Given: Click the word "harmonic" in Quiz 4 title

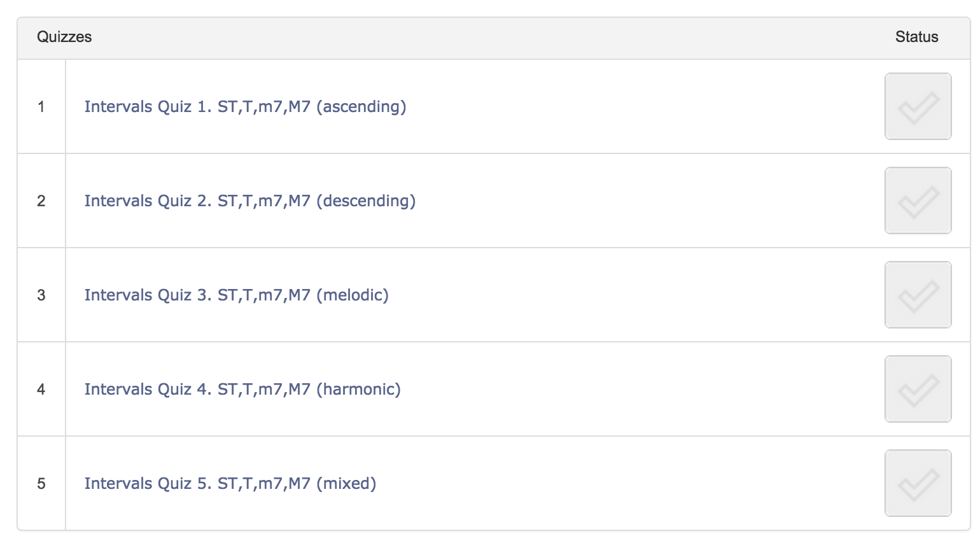Looking at the screenshot, I should coord(358,389).
